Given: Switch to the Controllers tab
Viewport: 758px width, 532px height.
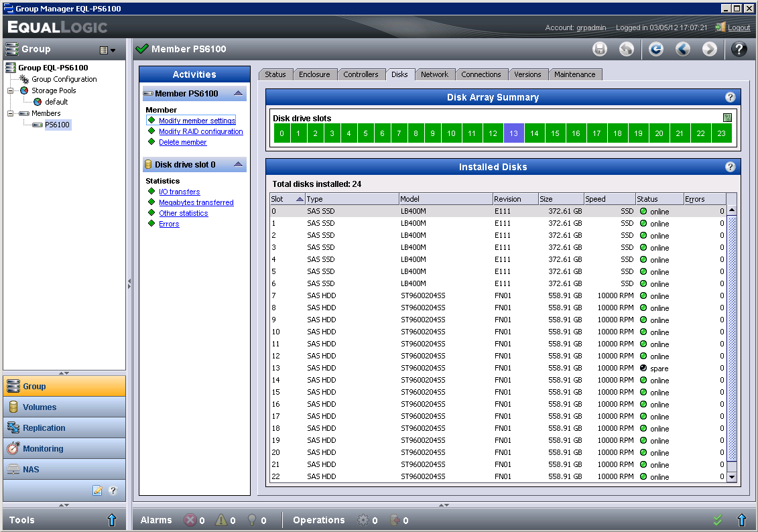Looking at the screenshot, I should [361, 74].
